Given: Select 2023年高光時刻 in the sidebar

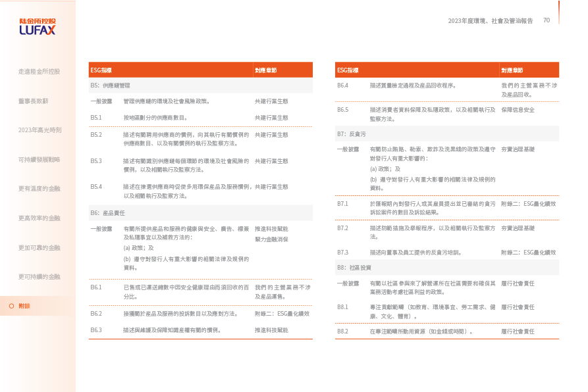Looking at the screenshot, I should click(40, 130).
